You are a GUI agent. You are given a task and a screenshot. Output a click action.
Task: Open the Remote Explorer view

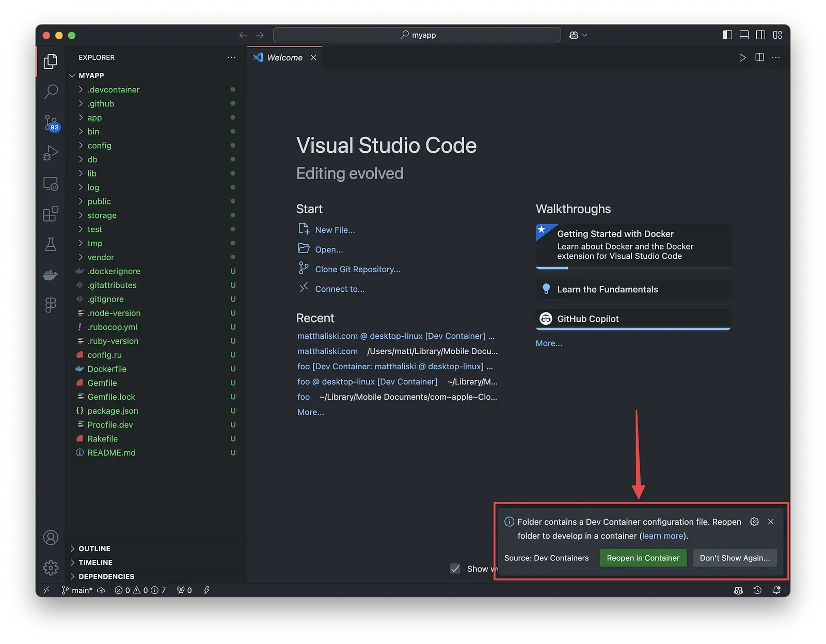coord(51,184)
